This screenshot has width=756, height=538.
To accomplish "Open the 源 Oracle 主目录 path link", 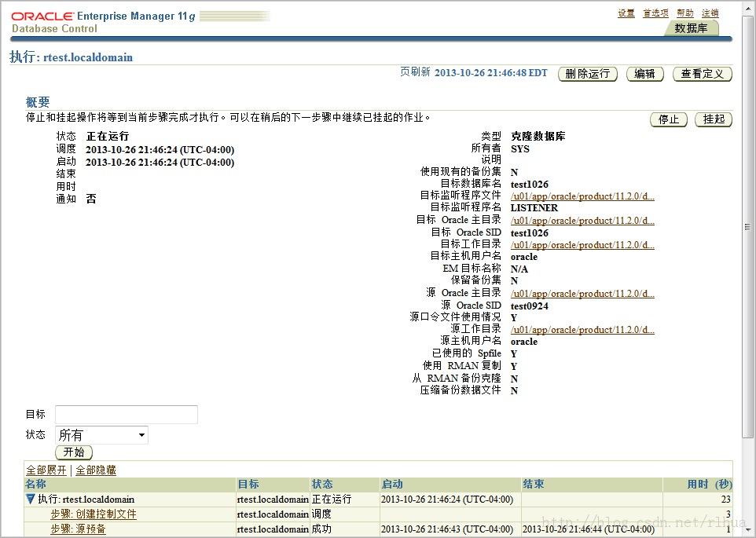I will coord(582,293).
